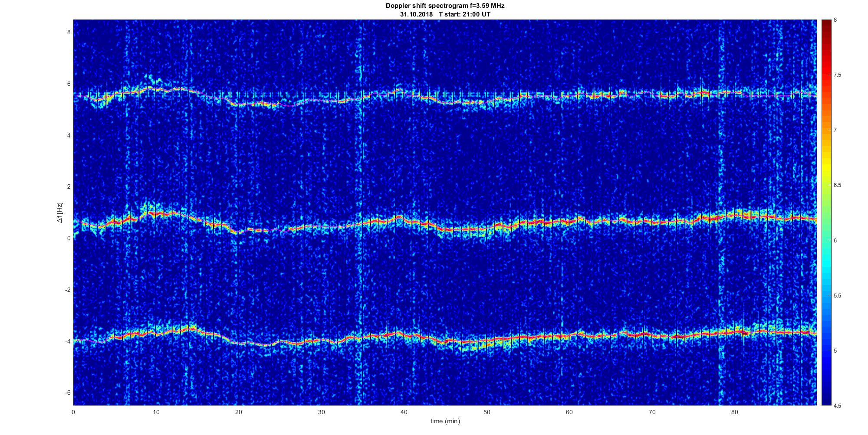Click the time-axis tick label "10"
The height and width of the screenshot is (435, 868).
click(x=156, y=412)
